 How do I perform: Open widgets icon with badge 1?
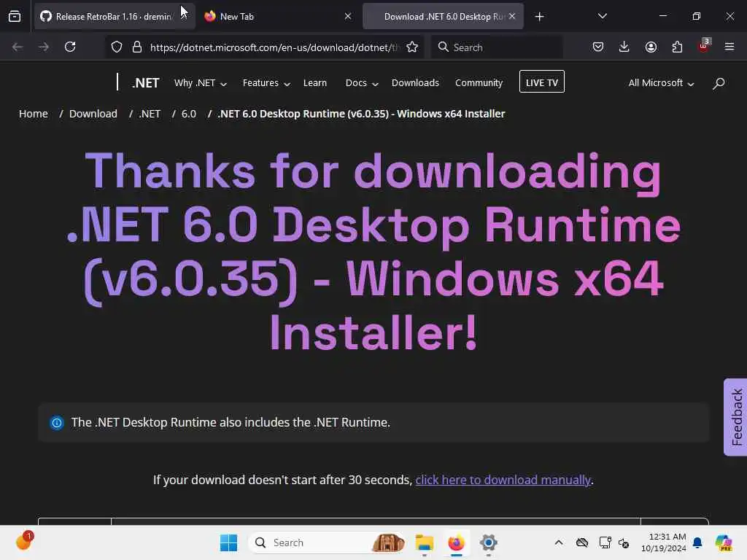(24, 542)
